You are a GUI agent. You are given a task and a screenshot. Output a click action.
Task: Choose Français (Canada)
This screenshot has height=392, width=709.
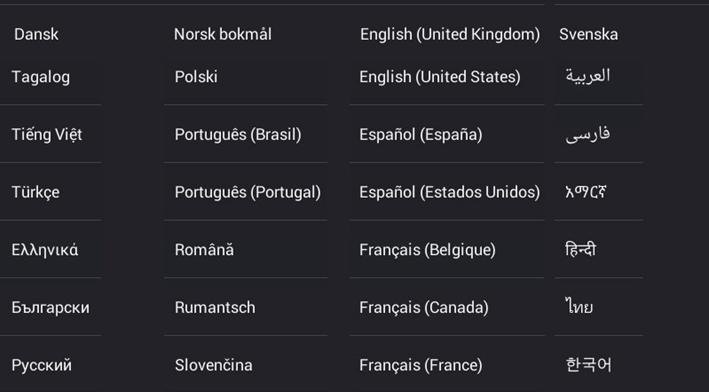point(424,307)
